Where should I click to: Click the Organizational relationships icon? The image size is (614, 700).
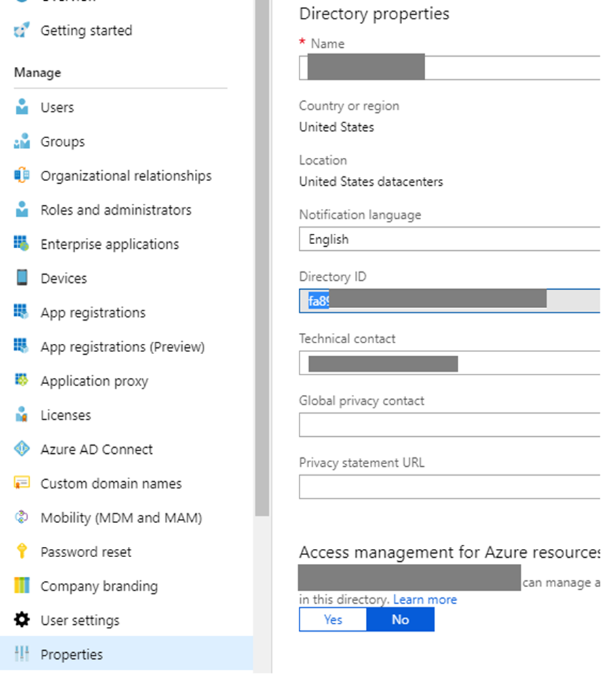21,175
